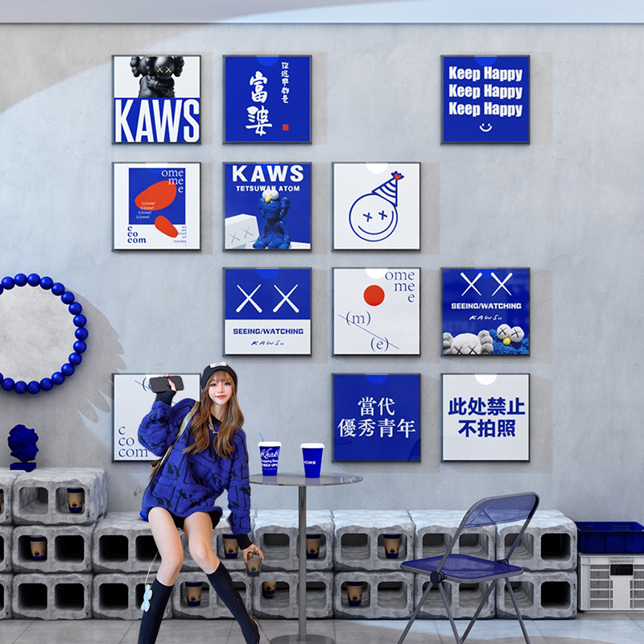Screen dimensions: 644x644
Task: Select the 當代優秀青年 blue poster
Action: click(x=376, y=417)
